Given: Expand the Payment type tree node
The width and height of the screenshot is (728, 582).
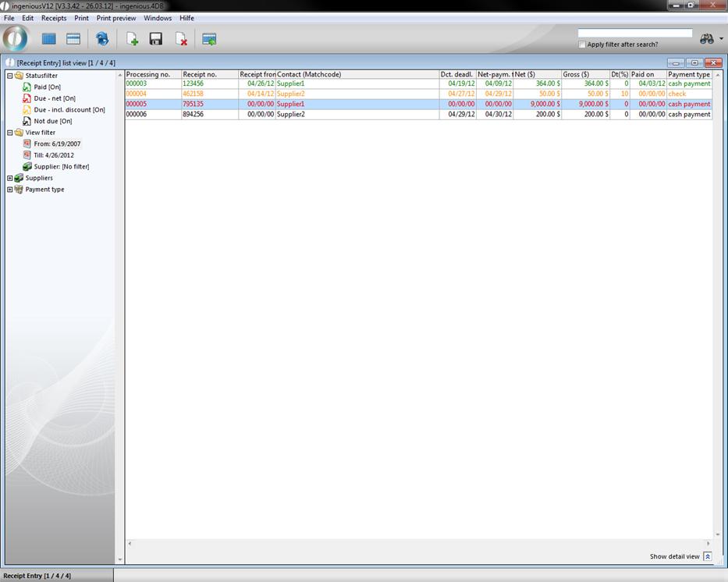Looking at the screenshot, I should point(10,190).
